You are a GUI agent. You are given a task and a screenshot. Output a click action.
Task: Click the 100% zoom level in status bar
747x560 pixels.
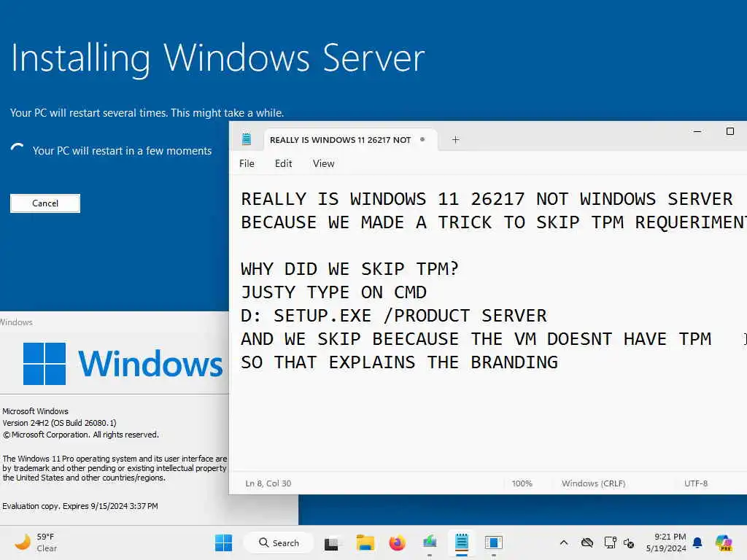tap(522, 483)
